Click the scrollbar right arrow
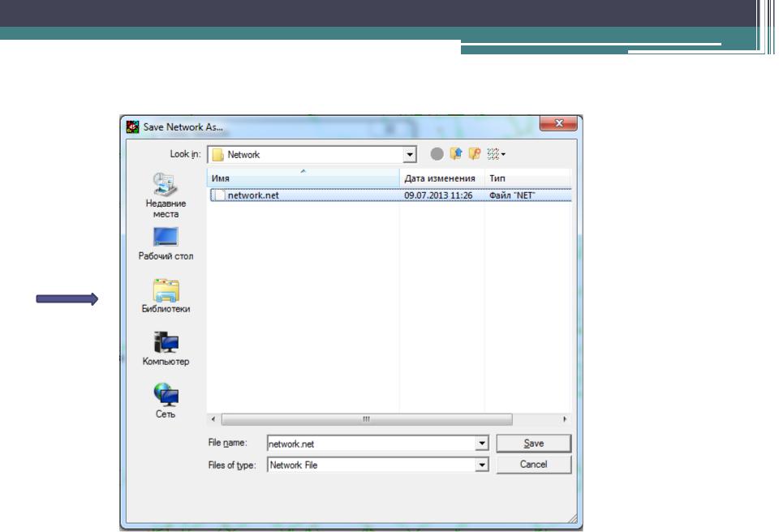This screenshot has width=779, height=532. (565, 419)
